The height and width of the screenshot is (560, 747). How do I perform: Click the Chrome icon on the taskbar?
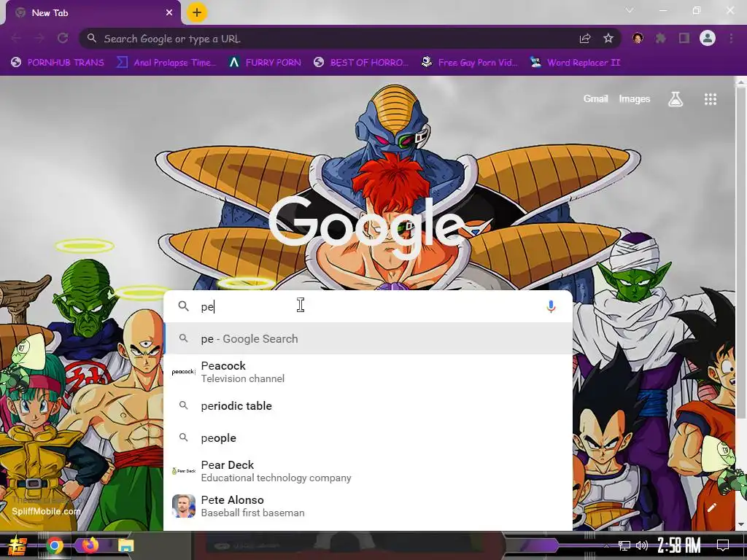click(55, 545)
